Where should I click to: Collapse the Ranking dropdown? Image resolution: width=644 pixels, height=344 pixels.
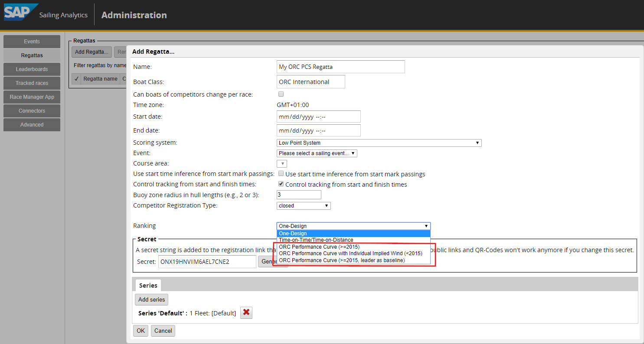tap(353, 226)
